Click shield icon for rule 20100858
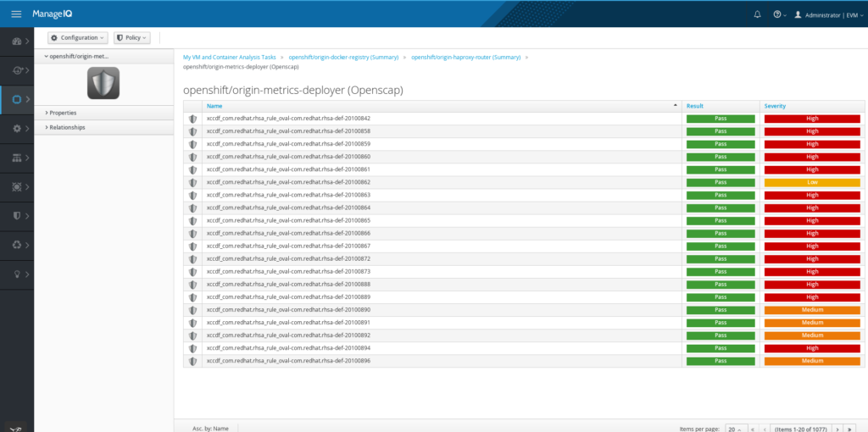868x432 pixels. click(192, 131)
